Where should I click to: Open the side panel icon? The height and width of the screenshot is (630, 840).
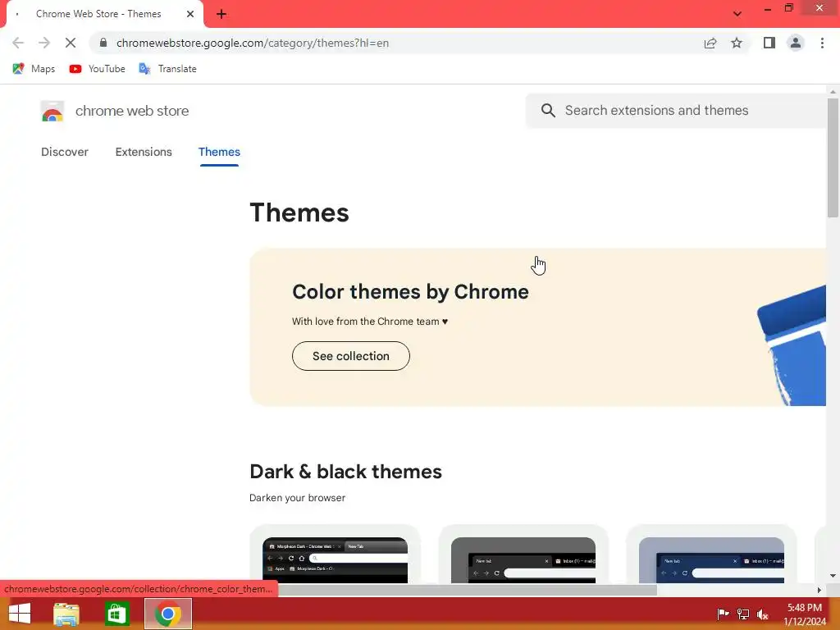[x=769, y=43]
